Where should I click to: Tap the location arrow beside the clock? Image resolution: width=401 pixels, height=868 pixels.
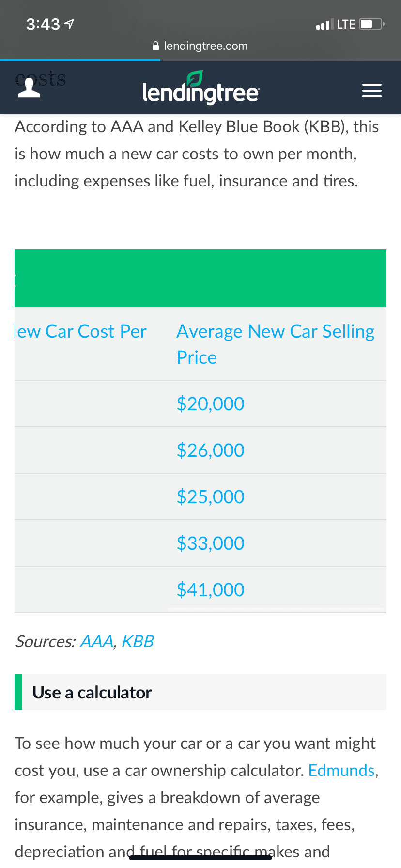click(69, 24)
